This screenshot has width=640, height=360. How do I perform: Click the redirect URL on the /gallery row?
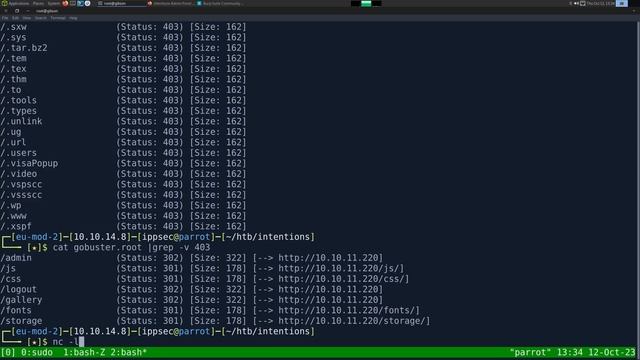328,300
